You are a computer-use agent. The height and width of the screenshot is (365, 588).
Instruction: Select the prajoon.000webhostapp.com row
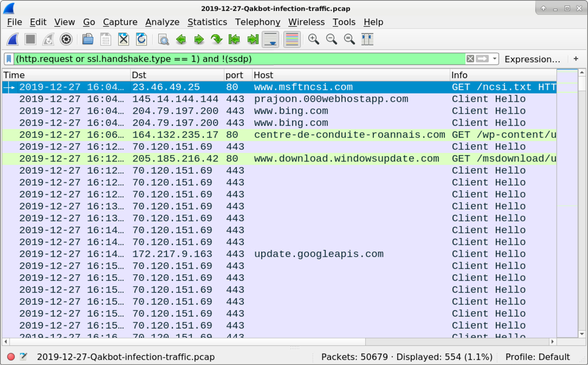[280, 99]
